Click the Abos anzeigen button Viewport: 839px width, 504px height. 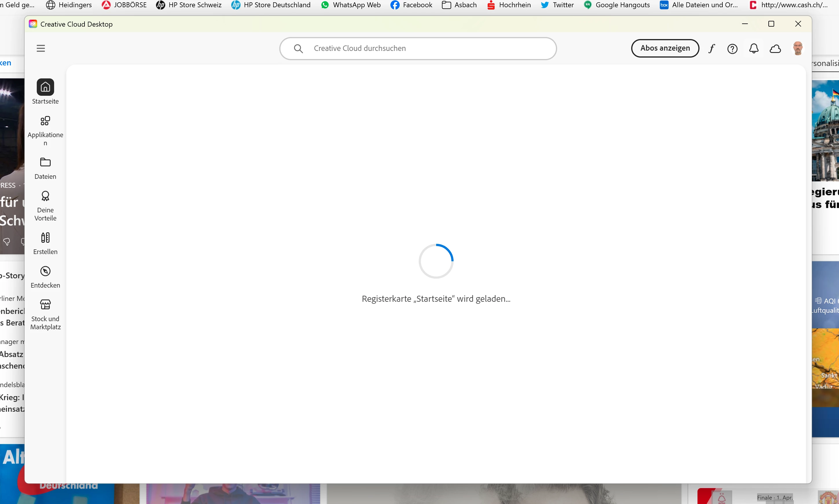point(664,48)
